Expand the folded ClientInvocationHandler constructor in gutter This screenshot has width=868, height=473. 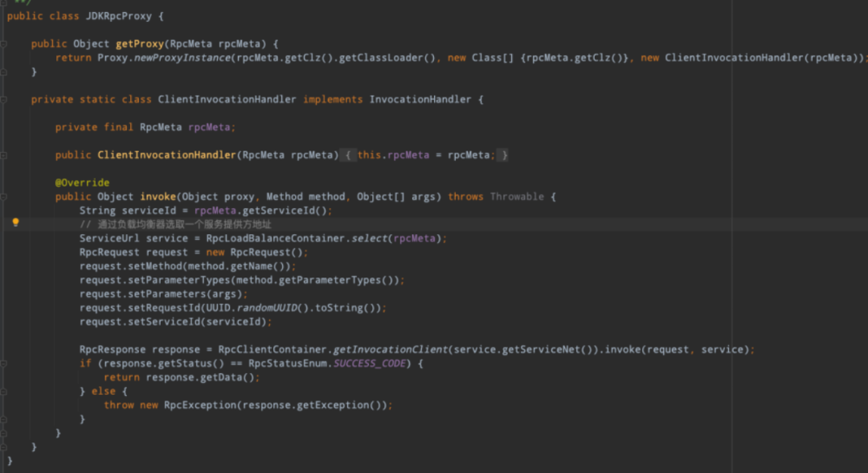click(3, 155)
